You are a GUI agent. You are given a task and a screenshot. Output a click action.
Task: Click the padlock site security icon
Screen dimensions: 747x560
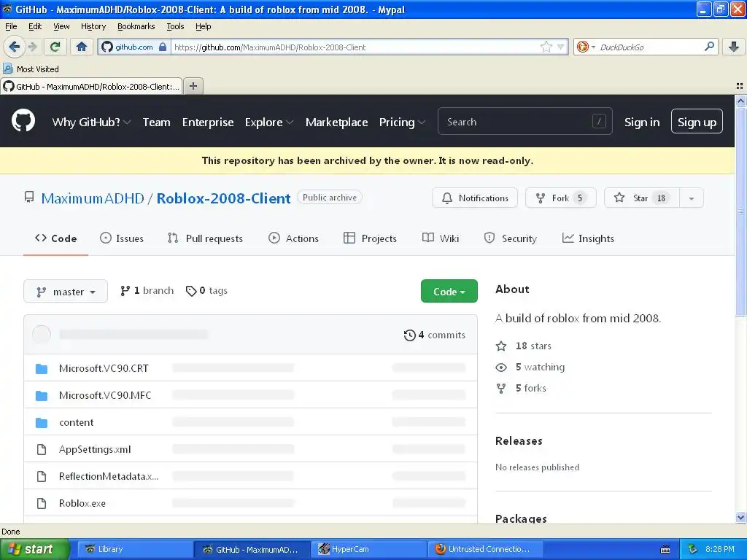point(163,47)
